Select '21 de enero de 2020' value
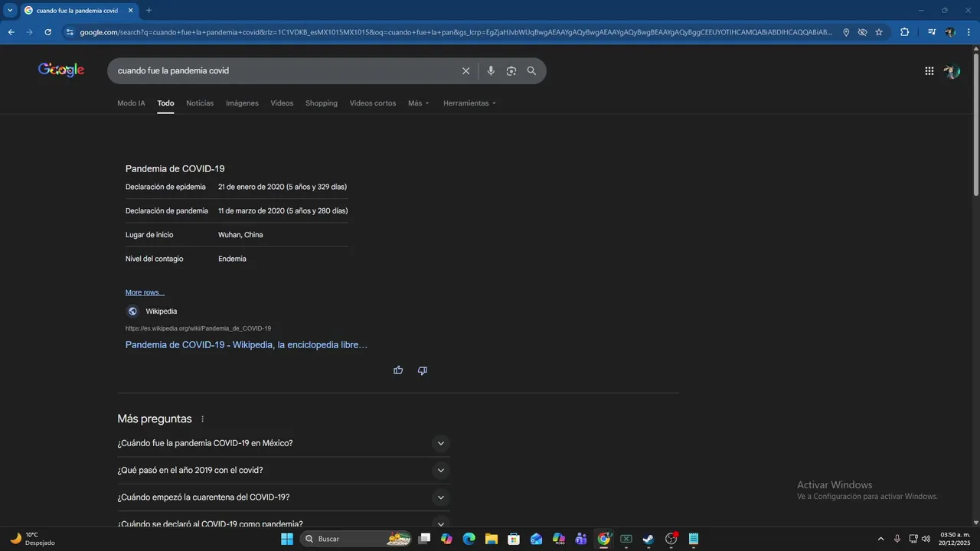This screenshot has width=980, height=551. click(x=251, y=187)
